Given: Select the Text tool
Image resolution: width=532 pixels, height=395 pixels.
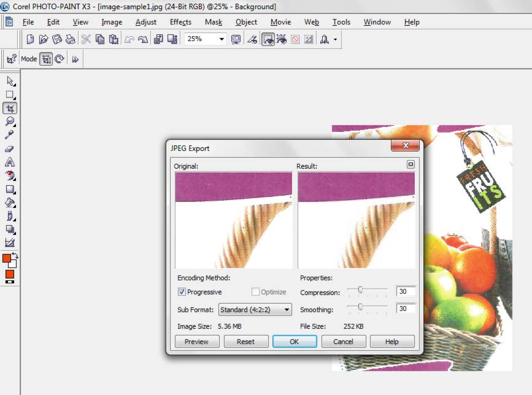Looking at the screenshot, I should click(x=9, y=163).
